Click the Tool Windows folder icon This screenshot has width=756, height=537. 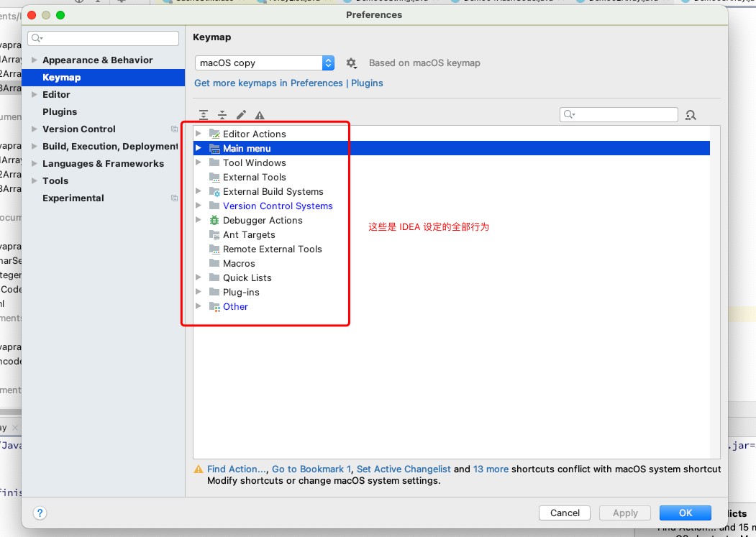(x=214, y=162)
